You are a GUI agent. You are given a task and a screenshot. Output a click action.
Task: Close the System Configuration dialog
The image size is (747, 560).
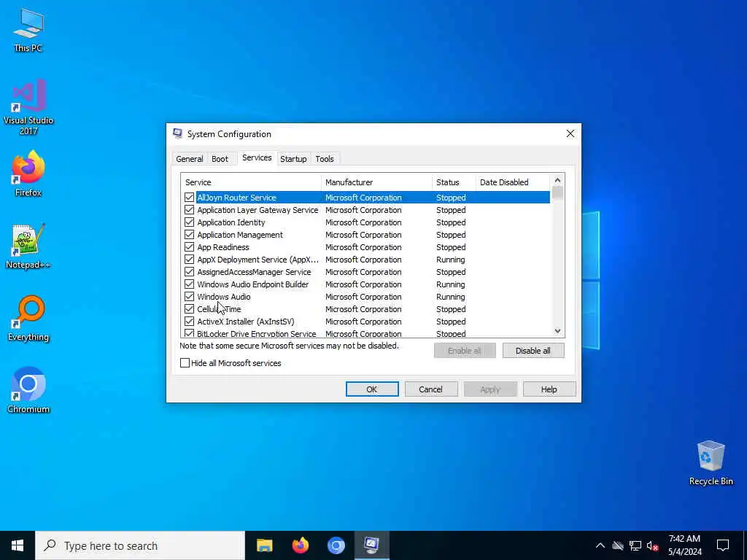click(570, 134)
